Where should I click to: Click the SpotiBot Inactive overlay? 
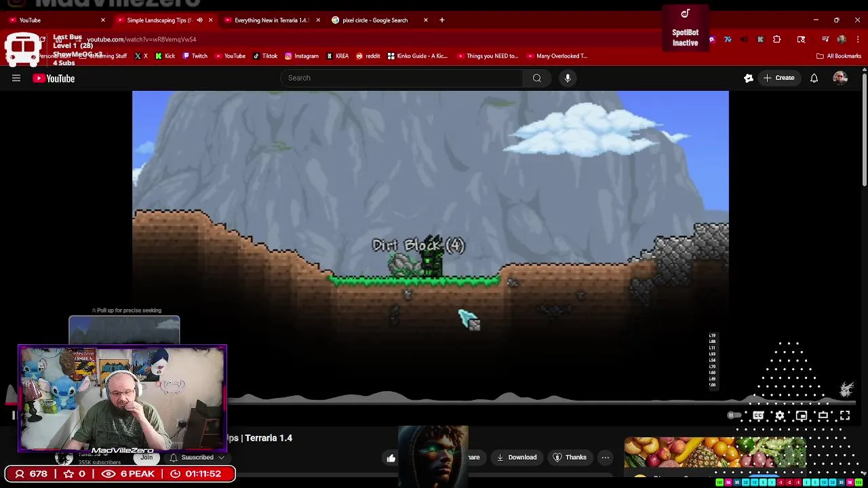point(685,28)
